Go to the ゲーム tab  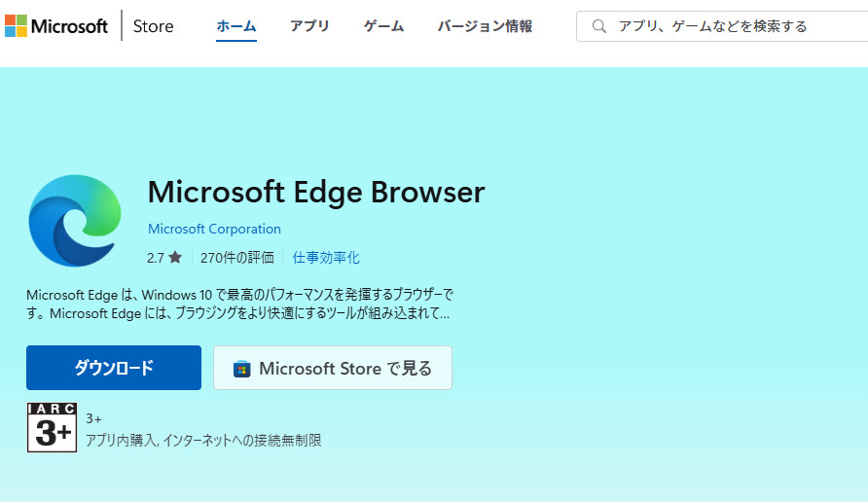pyautogui.click(x=383, y=26)
